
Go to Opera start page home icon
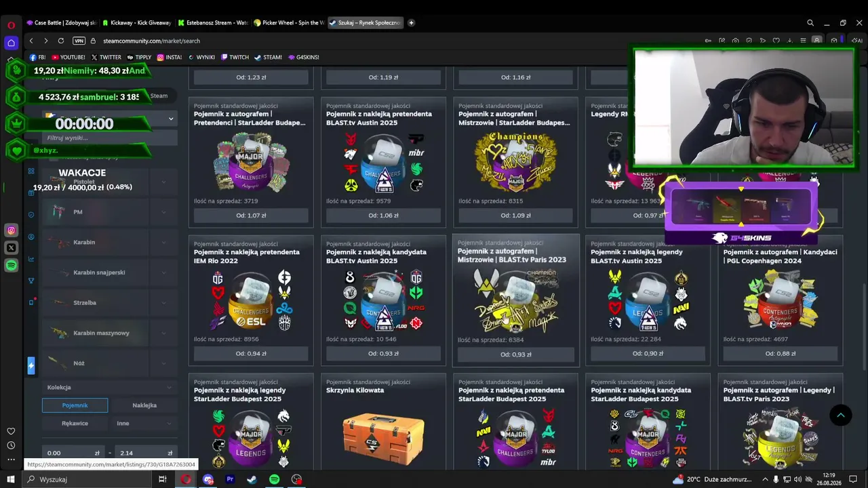pyautogui.click(x=11, y=43)
